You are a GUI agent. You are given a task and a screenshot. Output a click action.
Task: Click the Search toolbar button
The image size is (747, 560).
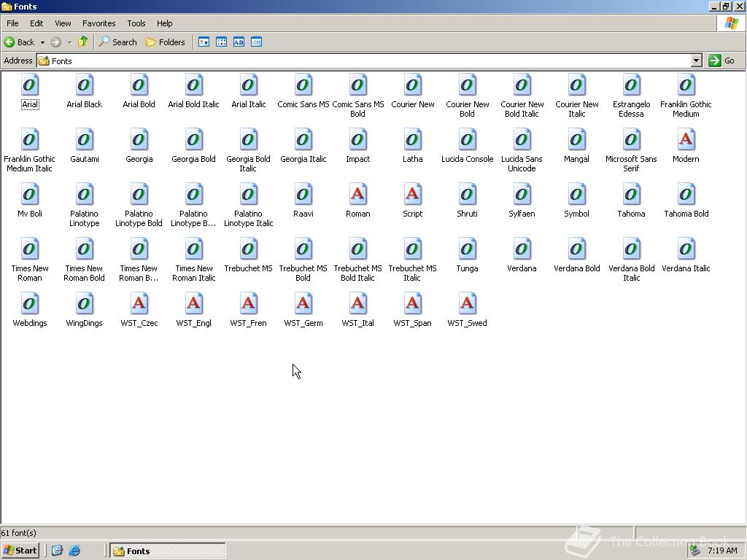click(117, 42)
